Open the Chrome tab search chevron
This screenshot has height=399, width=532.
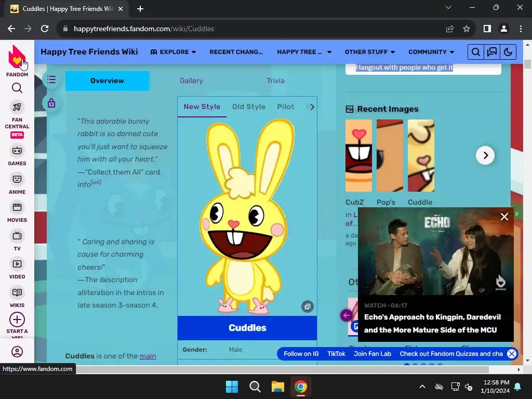[x=448, y=7]
